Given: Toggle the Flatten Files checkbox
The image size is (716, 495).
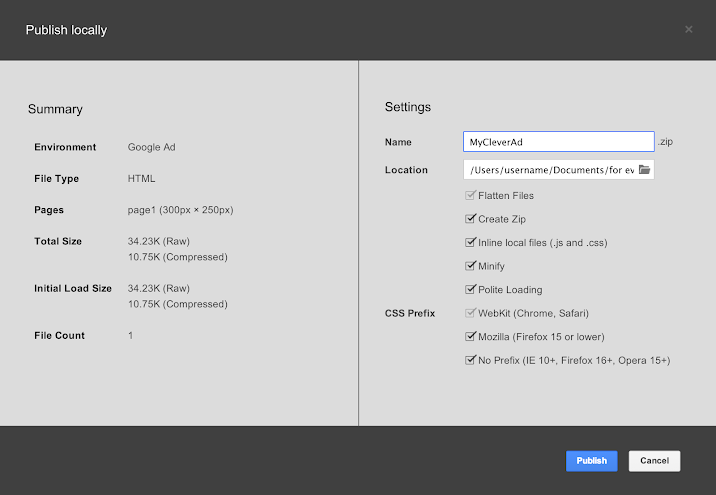Looking at the screenshot, I should 470,195.
